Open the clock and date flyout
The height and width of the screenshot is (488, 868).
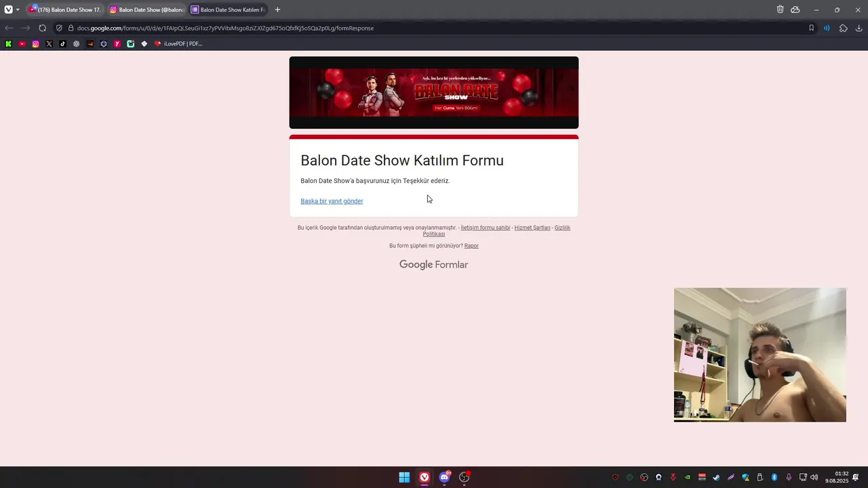point(837,477)
